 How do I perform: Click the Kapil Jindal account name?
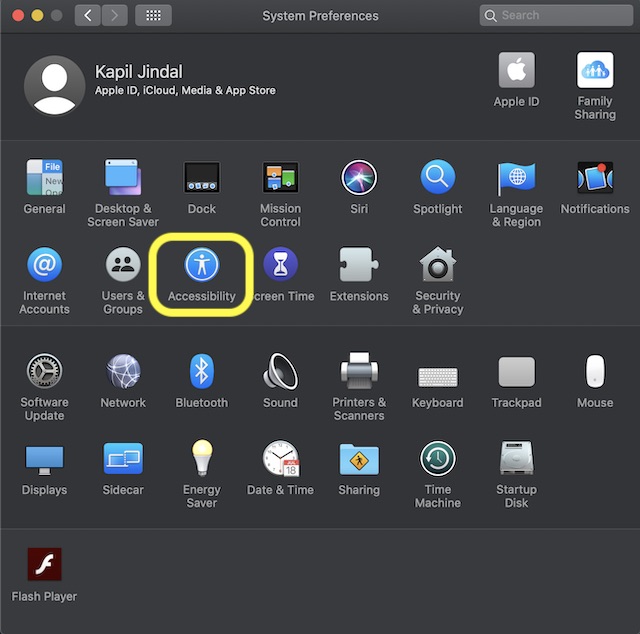click(139, 72)
